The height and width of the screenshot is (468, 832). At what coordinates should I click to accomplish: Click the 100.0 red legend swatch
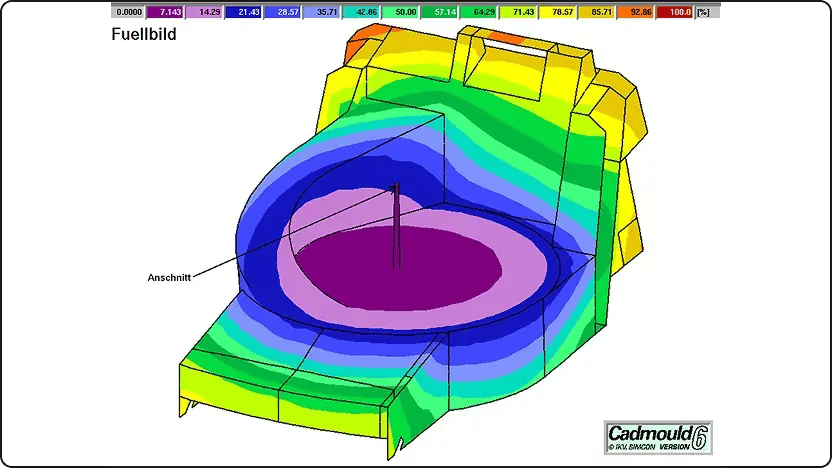click(675, 12)
